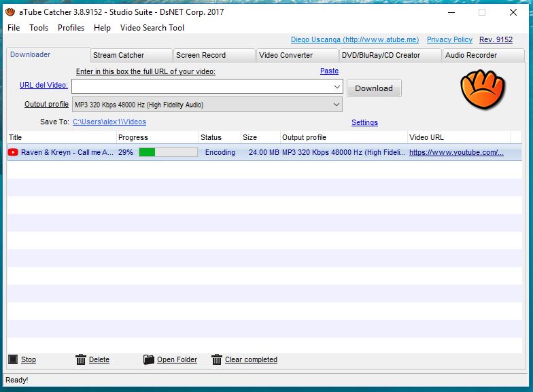Screen dimensions: 533x392
Task: Open the File menu
Action: tap(14, 28)
